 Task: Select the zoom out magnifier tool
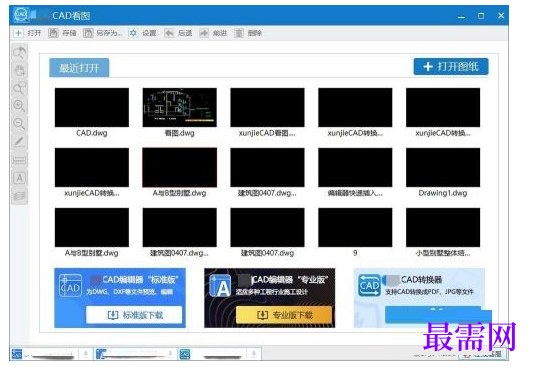click(x=19, y=124)
